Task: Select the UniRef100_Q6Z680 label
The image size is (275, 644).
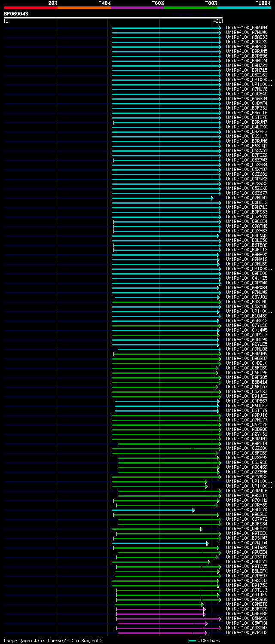Action: (x=247, y=448)
